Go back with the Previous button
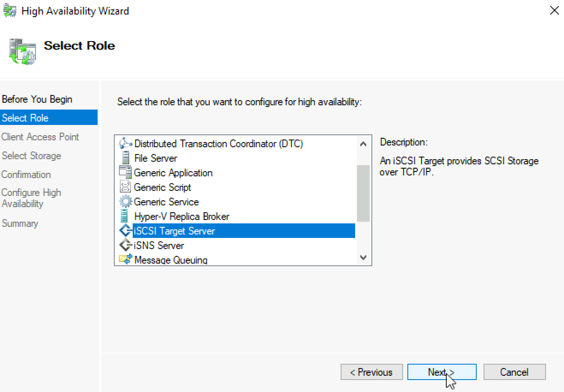The width and height of the screenshot is (564, 392). tap(371, 372)
